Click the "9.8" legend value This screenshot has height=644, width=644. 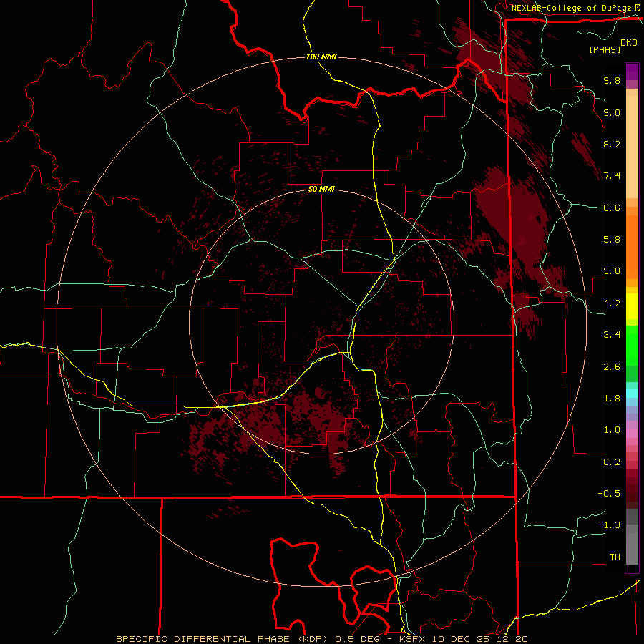pyautogui.click(x=612, y=80)
